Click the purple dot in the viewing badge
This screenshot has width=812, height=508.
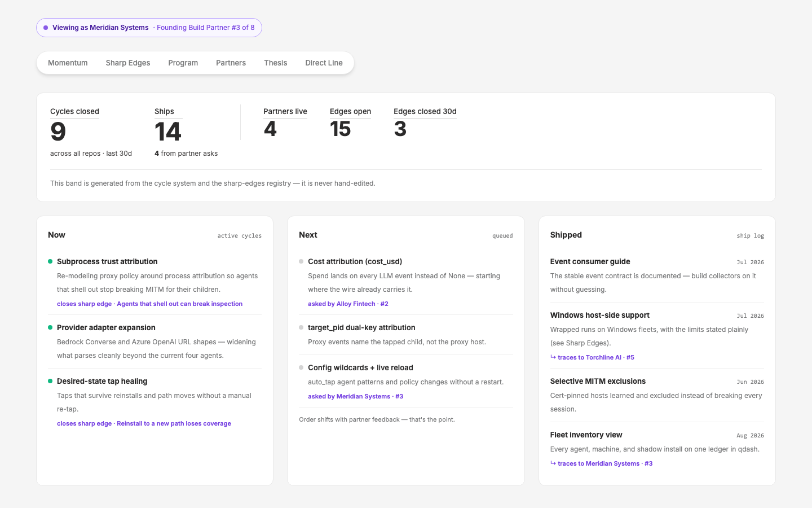[46, 28]
